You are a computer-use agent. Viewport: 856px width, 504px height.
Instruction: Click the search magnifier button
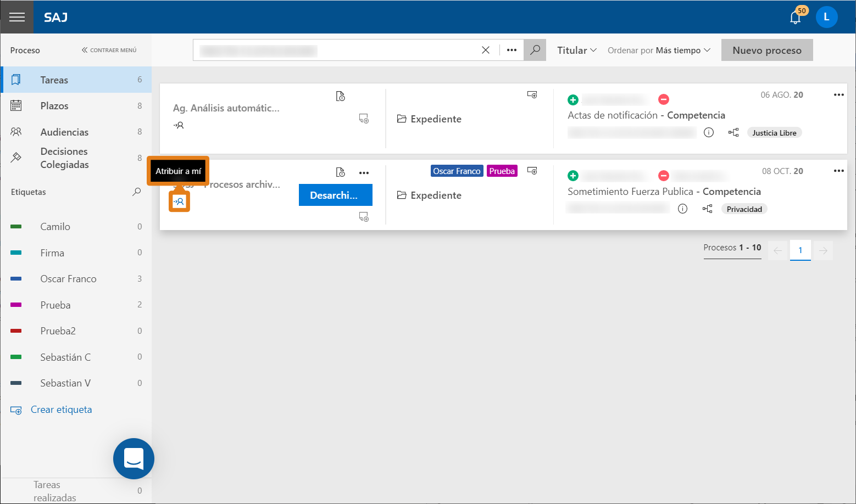pyautogui.click(x=535, y=50)
